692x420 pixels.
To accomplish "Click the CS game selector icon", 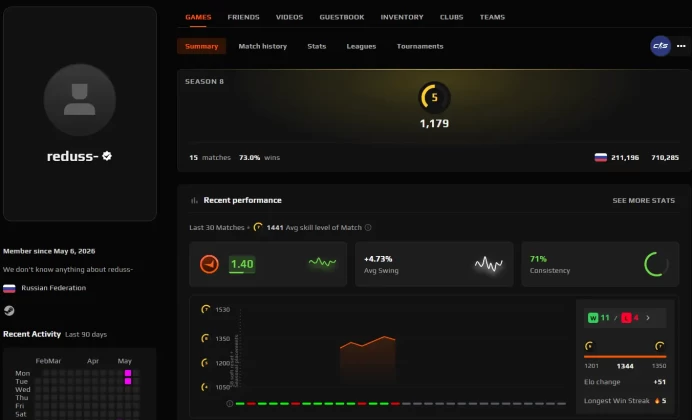I will coord(660,46).
